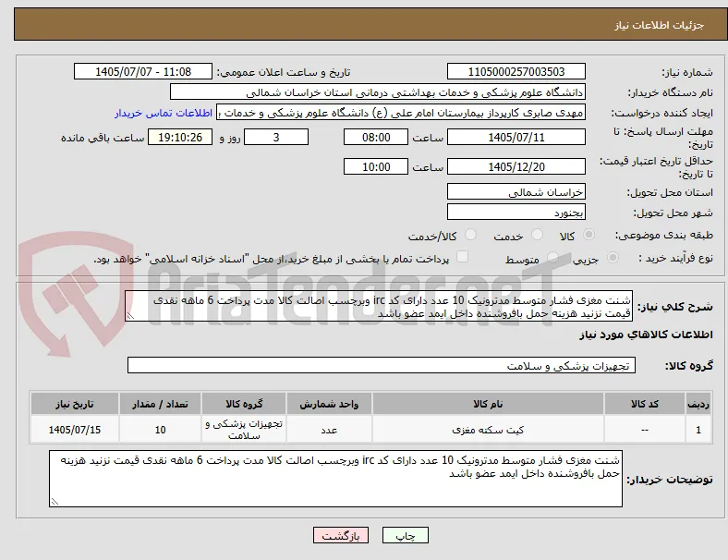
Task: Click announcement date field 1405/07/07 - 11:08
Action: 143,71
